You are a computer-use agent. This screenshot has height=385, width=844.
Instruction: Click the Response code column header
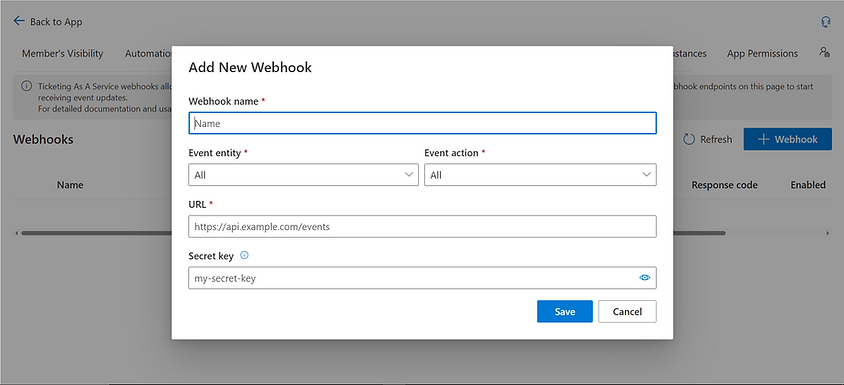[725, 185]
